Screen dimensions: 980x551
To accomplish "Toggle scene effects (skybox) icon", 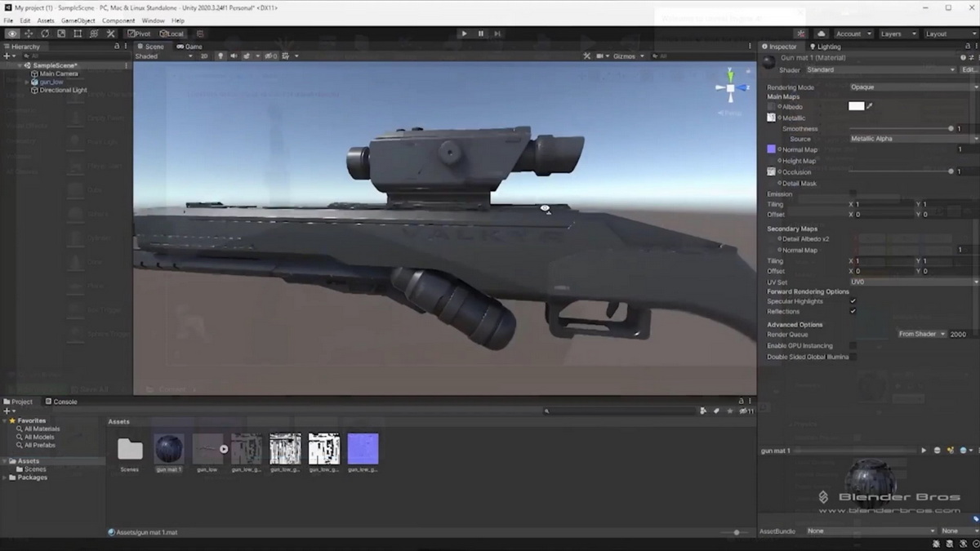I will pos(247,56).
